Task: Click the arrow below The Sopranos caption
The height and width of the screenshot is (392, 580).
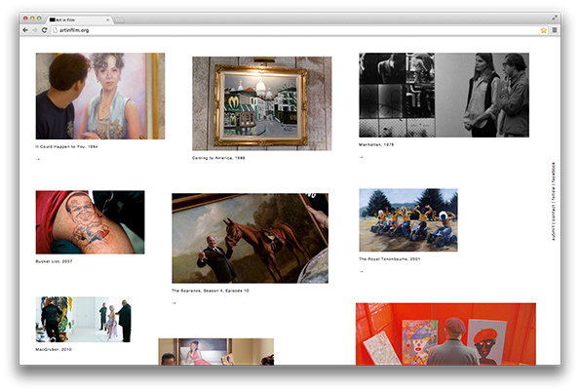Action: click(174, 303)
